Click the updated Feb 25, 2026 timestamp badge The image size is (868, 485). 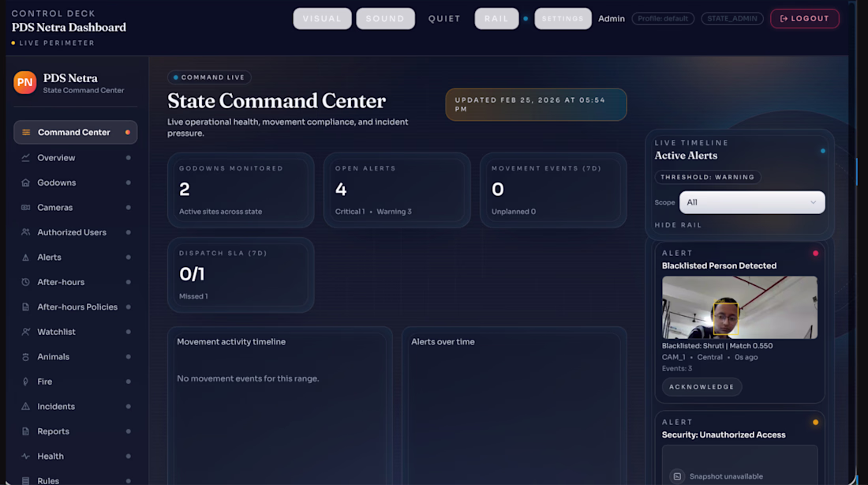[x=536, y=104]
